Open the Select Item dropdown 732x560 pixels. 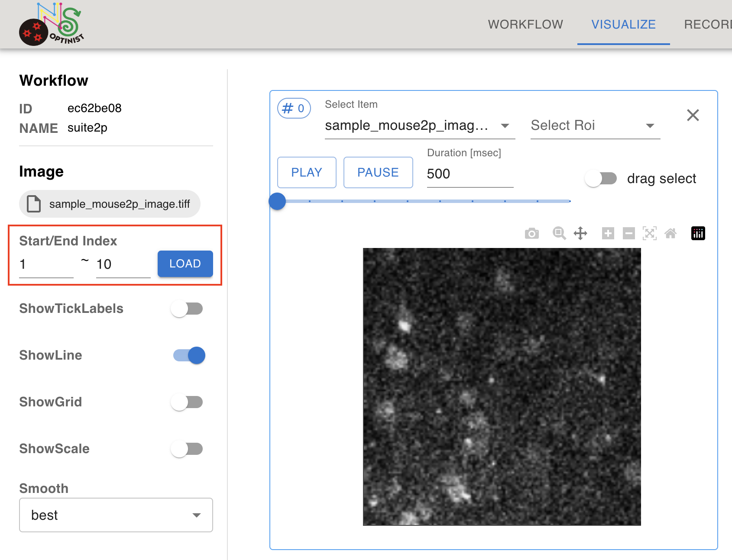click(x=420, y=126)
